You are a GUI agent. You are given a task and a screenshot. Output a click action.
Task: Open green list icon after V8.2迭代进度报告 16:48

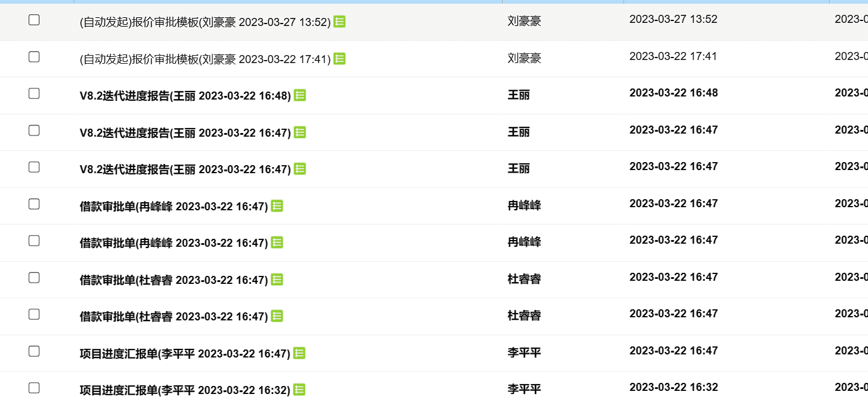coord(300,95)
